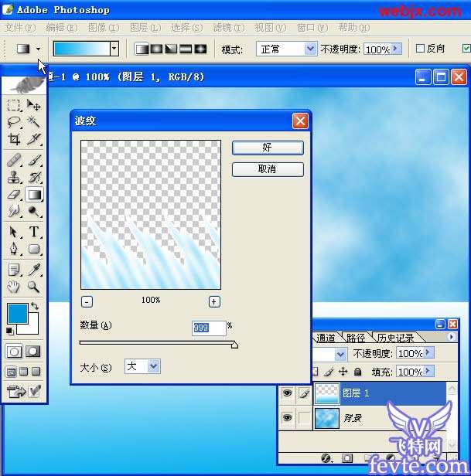Image resolution: width=471 pixels, height=476 pixels.
Task: Open the gradient tool preset picker arrow
Action: pyautogui.click(x=38, y=49)
